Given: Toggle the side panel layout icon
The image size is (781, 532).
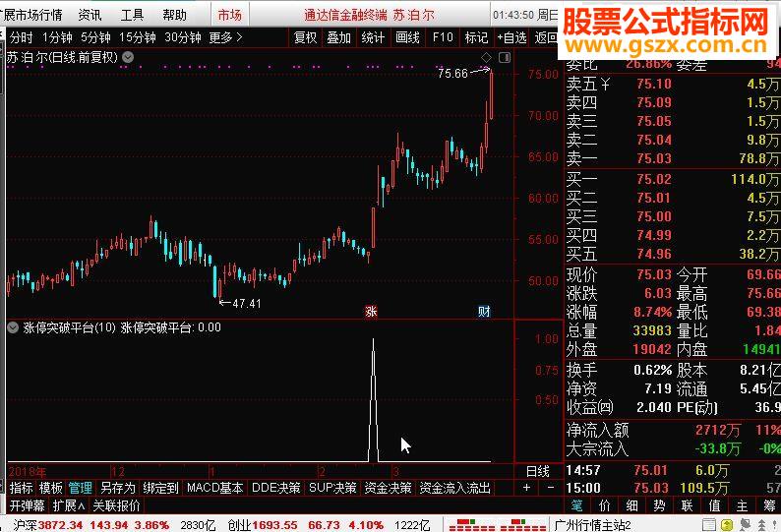Looking at the screenshot, I should [x=505, y=57].
